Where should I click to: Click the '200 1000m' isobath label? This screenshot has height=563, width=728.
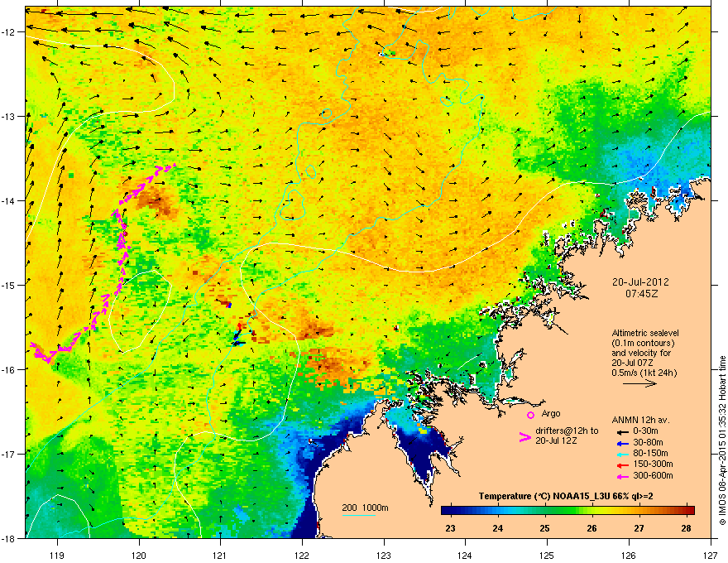click(365, 508)
